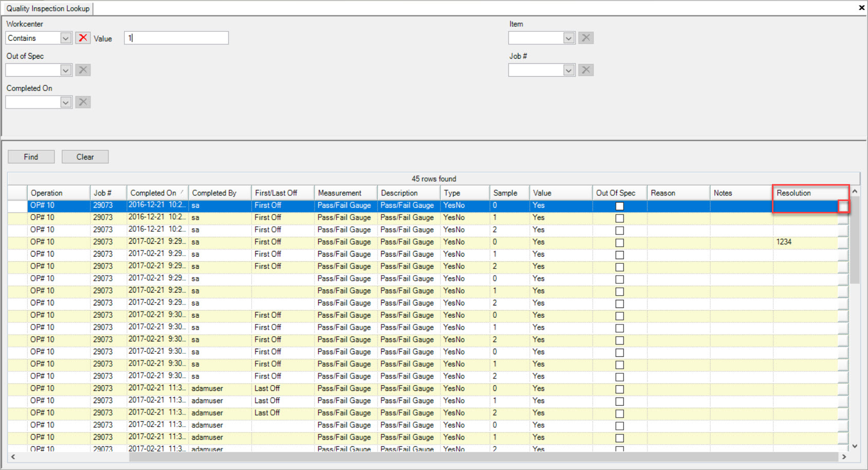This screenshot has height=470, width=868.
Task: Click the Find button
Action: (31, 157)
